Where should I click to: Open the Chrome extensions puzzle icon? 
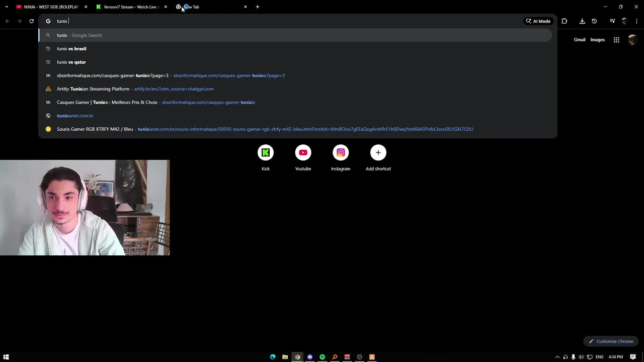[x=564, y=21]
